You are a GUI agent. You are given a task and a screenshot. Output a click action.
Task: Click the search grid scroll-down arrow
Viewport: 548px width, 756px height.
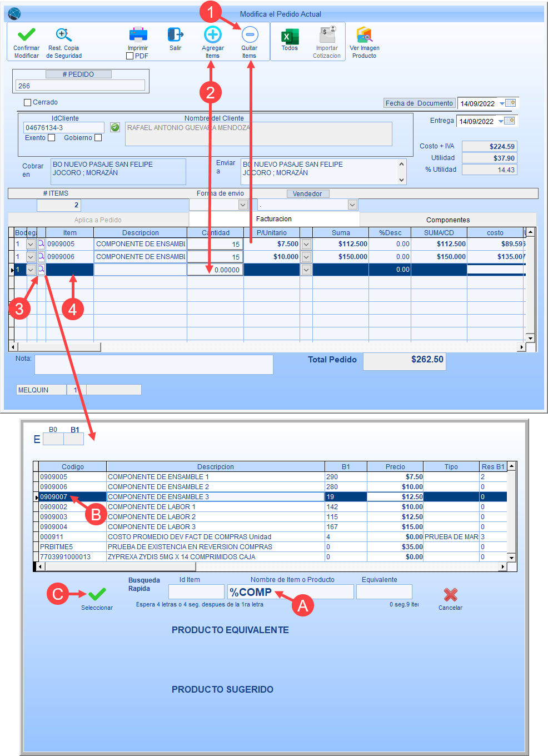coord(512,558)
